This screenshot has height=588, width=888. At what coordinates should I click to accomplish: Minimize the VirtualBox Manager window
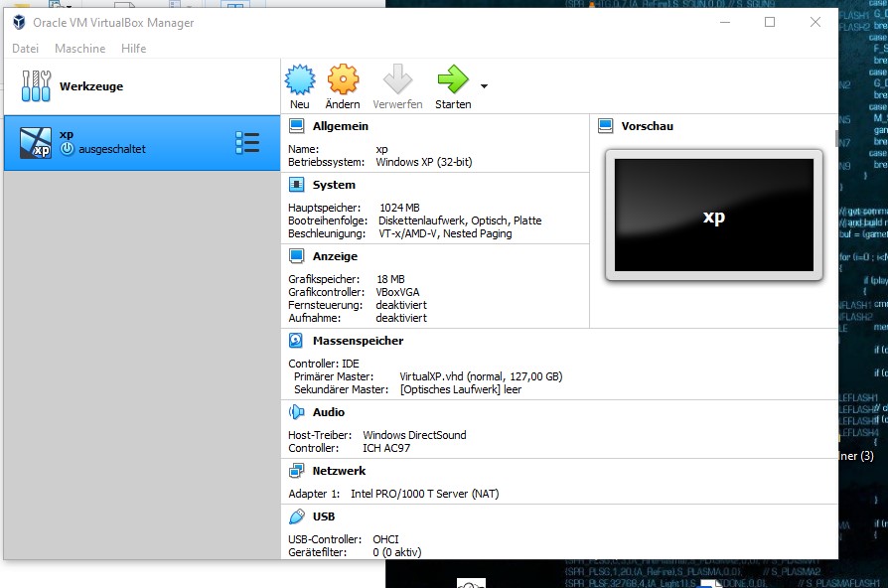[725, 22]
